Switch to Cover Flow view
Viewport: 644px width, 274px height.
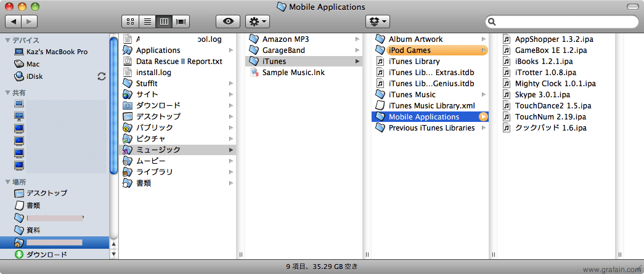(181, 22)
